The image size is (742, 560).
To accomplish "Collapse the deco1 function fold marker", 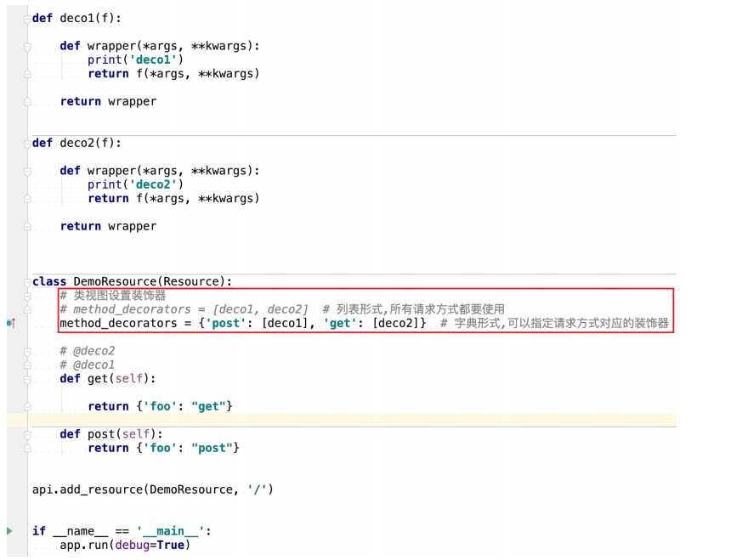I will tap(27, 19).
